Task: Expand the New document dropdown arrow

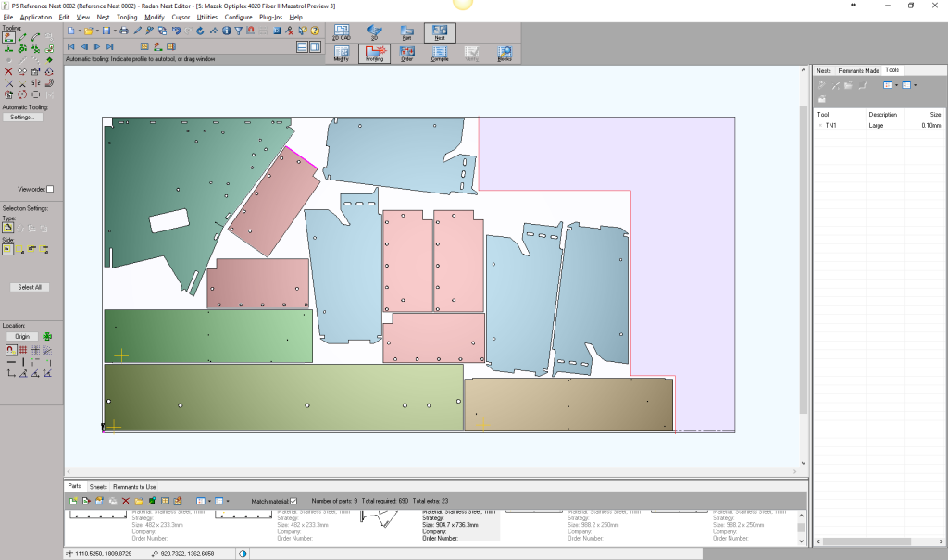Action: click(x=79, y=31)
